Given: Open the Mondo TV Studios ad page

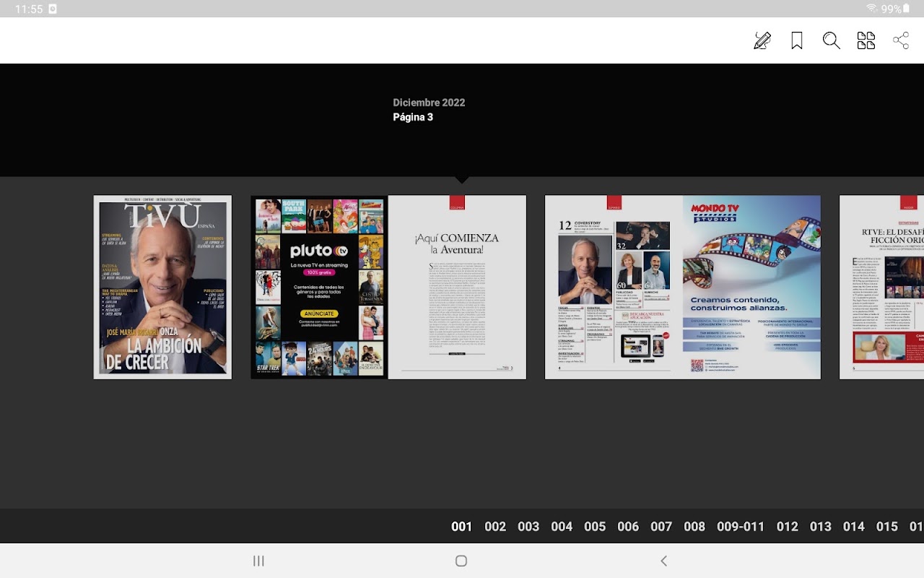Looking at the screenshot, I should point(751,287).
